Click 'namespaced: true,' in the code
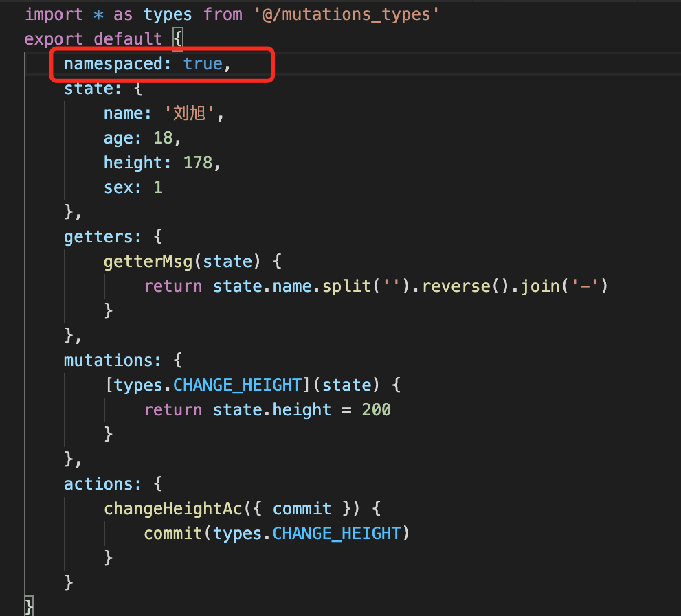The width and height of the screenshot is (681, 616). click(148, 64)
